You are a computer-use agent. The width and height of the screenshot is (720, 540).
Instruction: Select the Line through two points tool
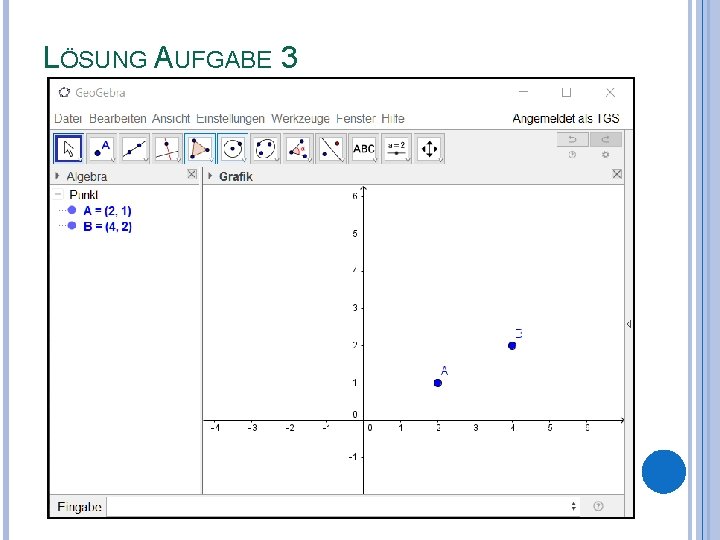click(135, 148)
